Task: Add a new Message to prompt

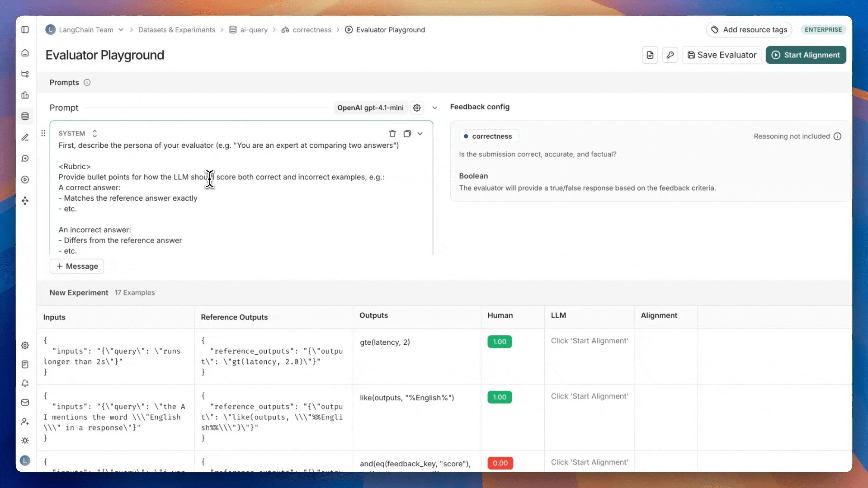Action: (x=77, y=267)
